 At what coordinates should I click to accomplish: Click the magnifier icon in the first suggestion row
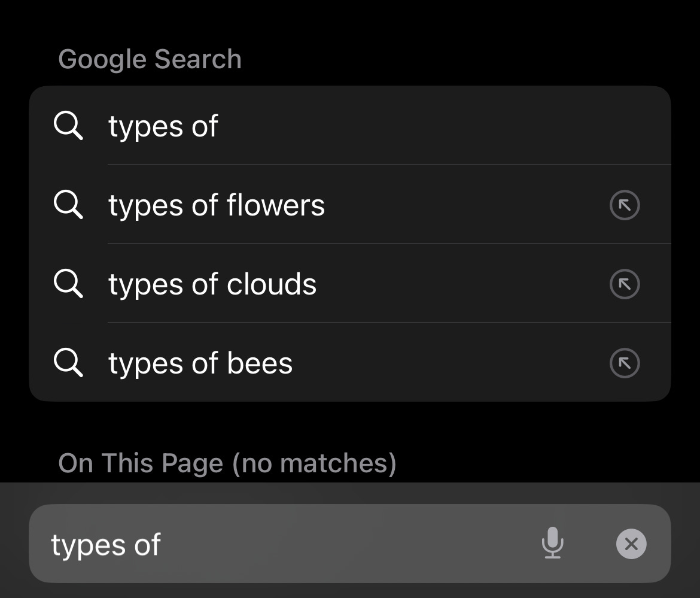pos(68,126)
